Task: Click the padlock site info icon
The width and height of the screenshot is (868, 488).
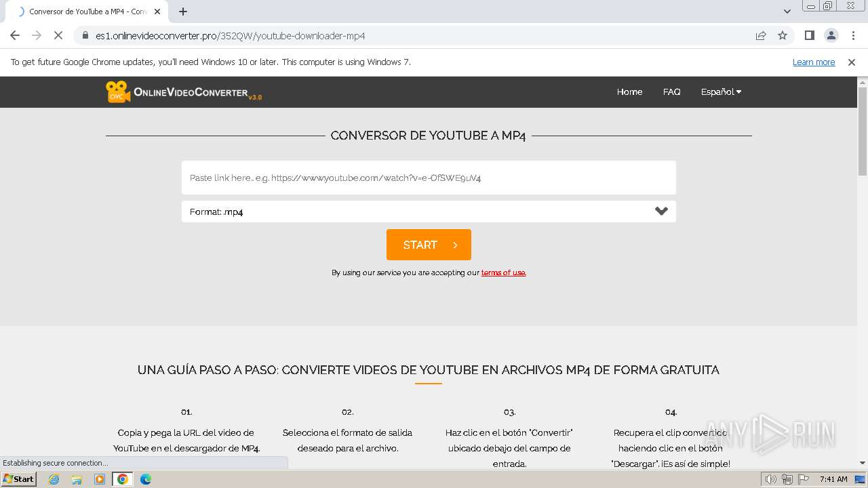Action: pos(85,35)
